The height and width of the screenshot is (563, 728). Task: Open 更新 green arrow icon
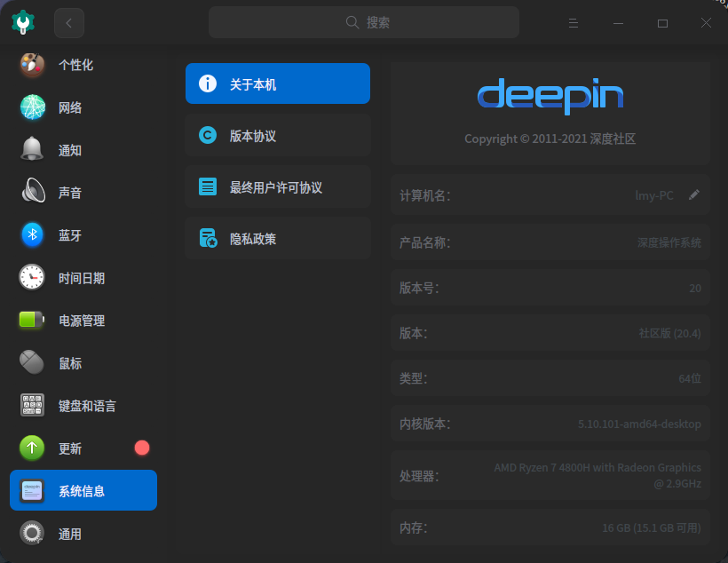pyautogui.click(x=32, y=448)
